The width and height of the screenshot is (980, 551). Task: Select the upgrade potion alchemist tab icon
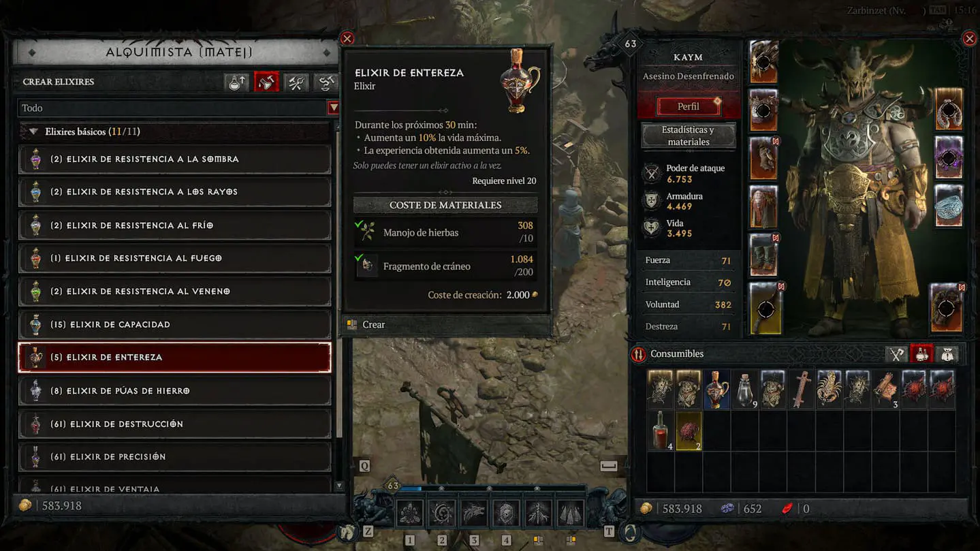pos(236,82)
